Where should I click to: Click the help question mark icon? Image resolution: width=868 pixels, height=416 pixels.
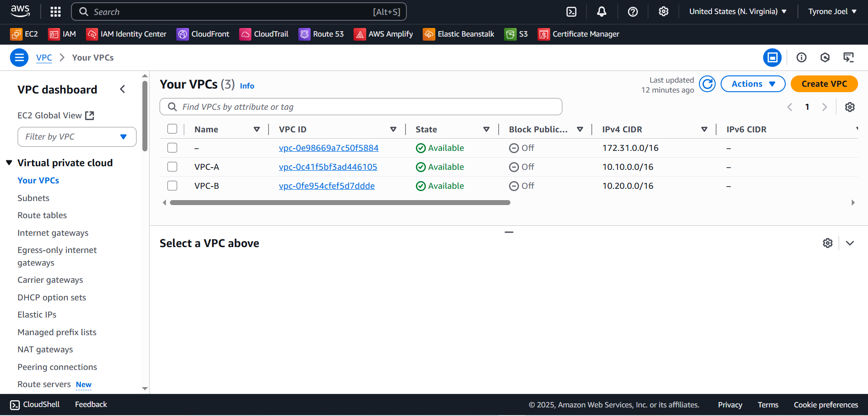point(632,12)
